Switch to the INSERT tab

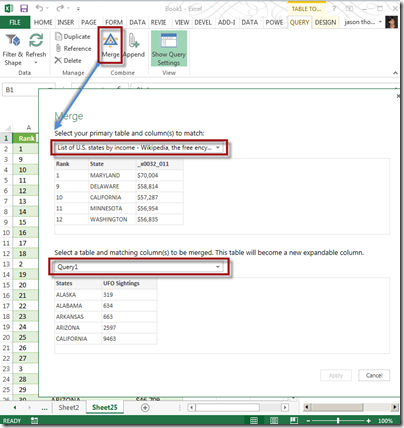tap(66, 22)
